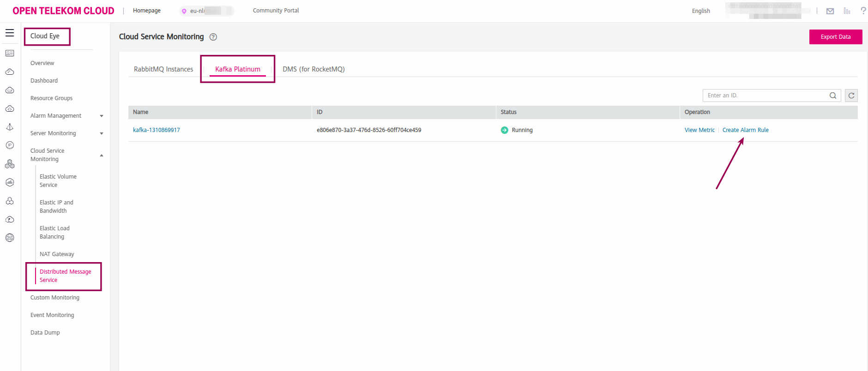
Task: Open the bar chart icon in header
Action: tap(847, 11)
